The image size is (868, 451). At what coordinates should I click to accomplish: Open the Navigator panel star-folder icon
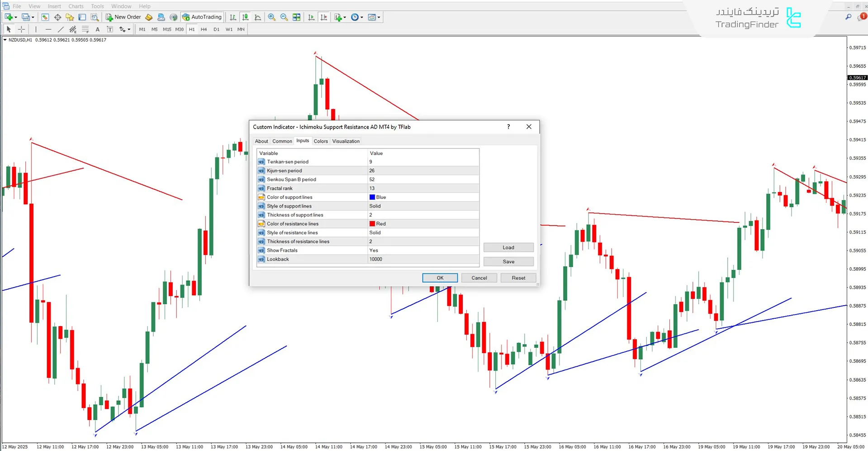click(x=70, y=17)
